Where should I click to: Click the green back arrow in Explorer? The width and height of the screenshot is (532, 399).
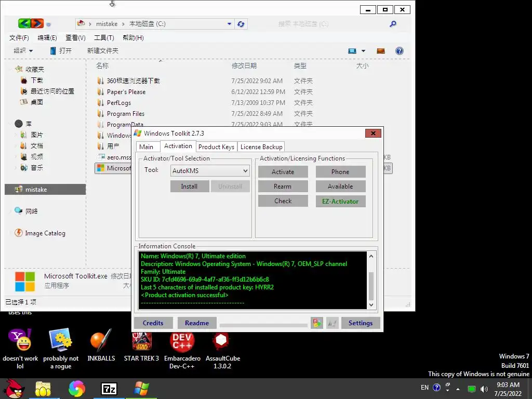tap(24, 23)
